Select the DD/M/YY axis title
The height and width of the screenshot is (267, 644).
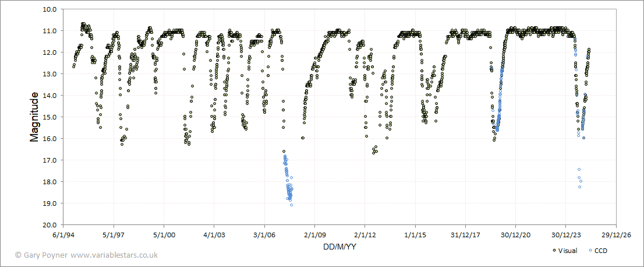coord(339,247)
